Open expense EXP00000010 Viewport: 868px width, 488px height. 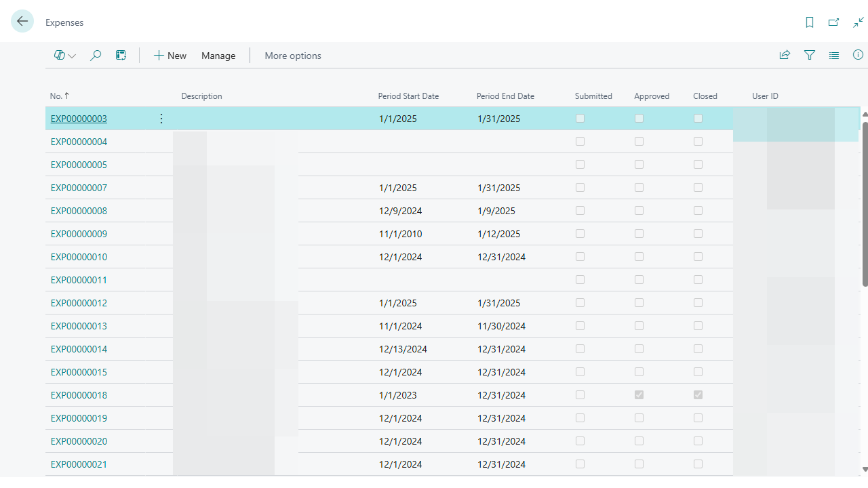pyautogui.click(x=79, y=257)
